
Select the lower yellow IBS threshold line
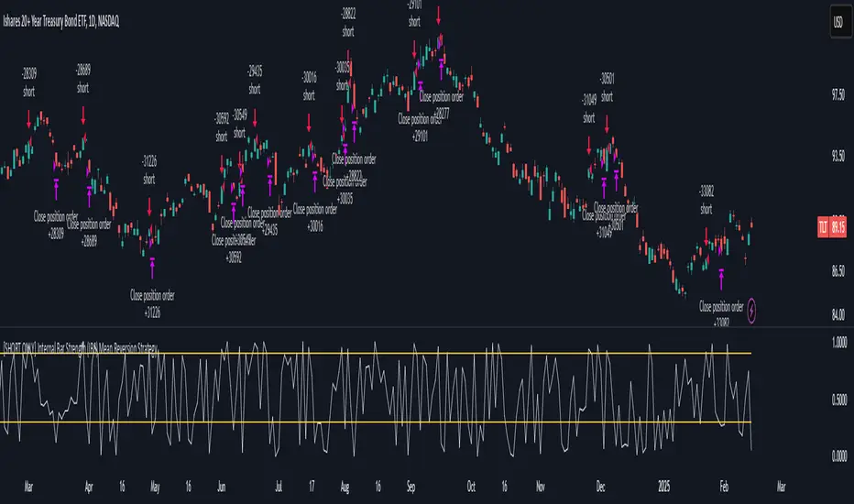(x=376, y=422)
